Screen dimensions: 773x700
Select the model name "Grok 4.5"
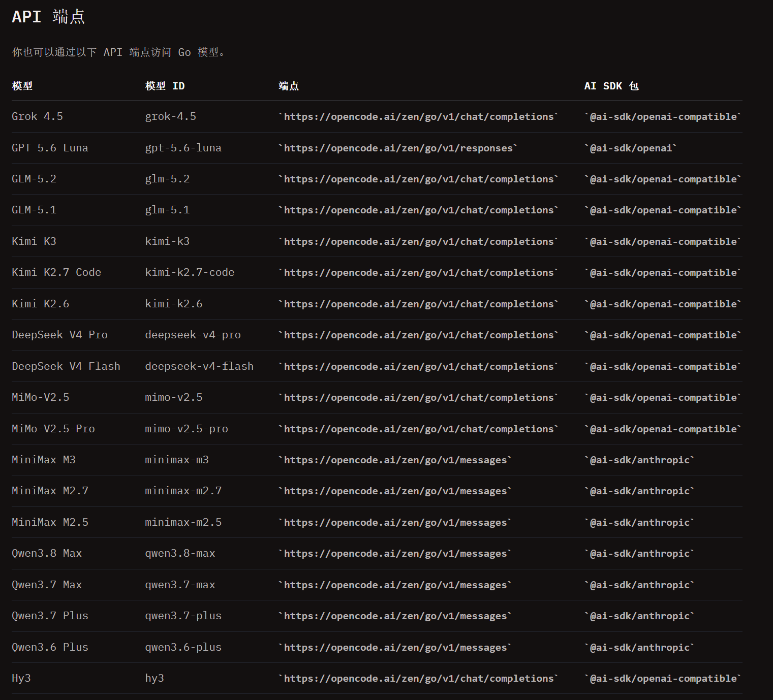tap(38, 116)
